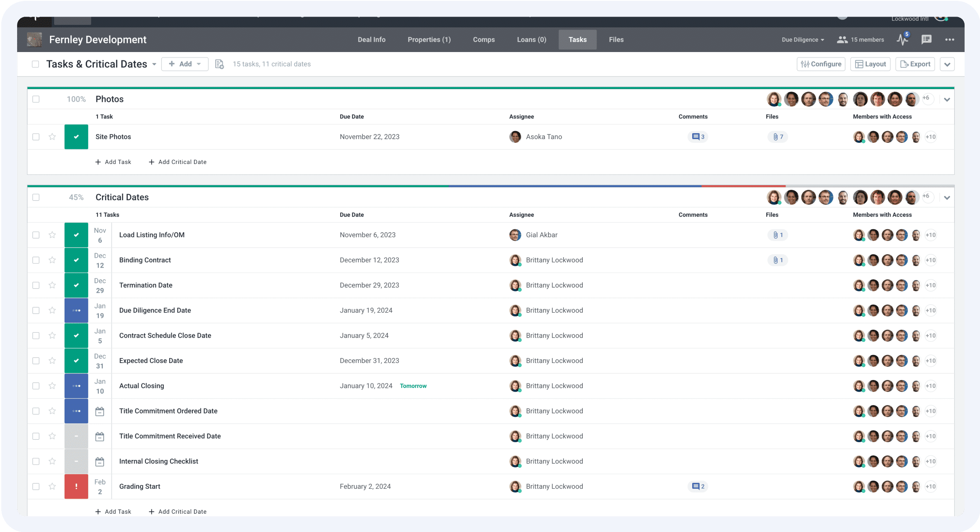
Task: Collapse the Critical Dates section
Action: (947, 198)
